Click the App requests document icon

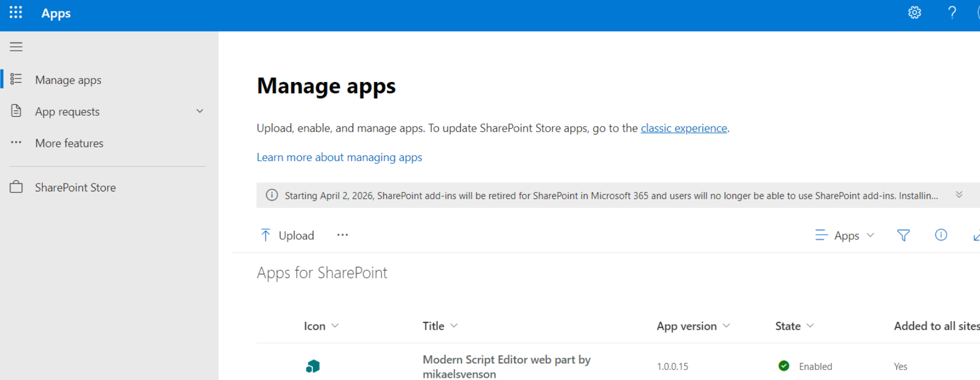click(16, 111)
